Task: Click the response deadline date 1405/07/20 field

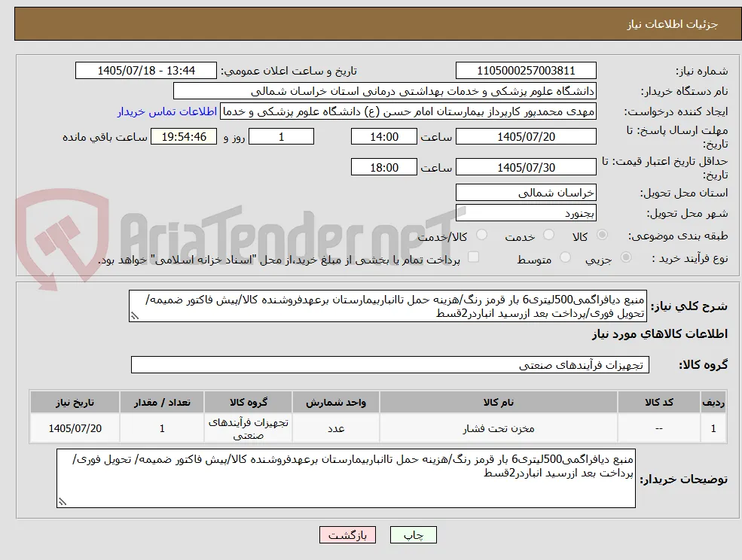Action: click(526, 137)
